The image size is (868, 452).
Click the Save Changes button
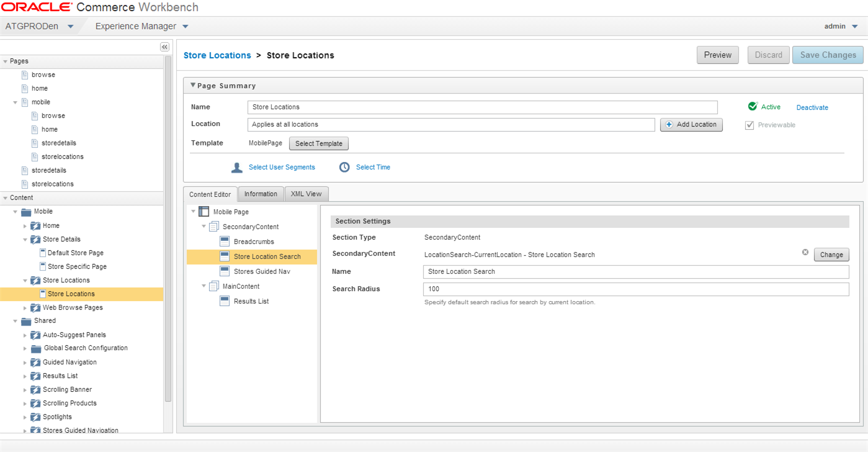[x=828, y=55]
